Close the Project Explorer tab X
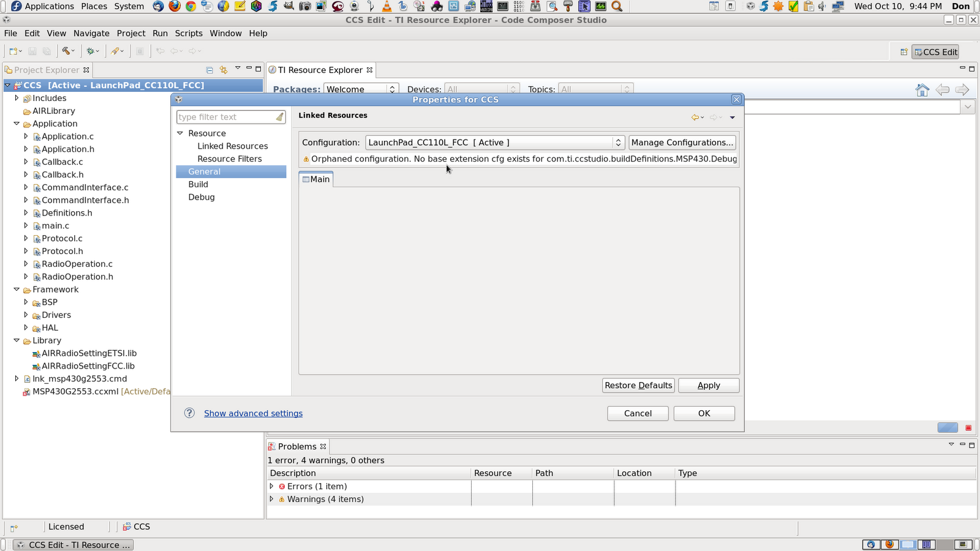The width and height of the screenshot is (980, 551). (x=86, y=70)
